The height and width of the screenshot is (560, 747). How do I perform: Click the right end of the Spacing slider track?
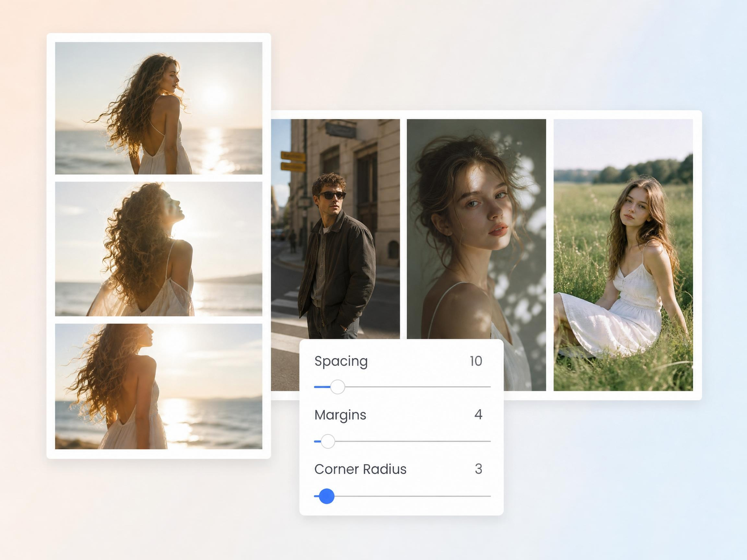(x=489, y=387)
